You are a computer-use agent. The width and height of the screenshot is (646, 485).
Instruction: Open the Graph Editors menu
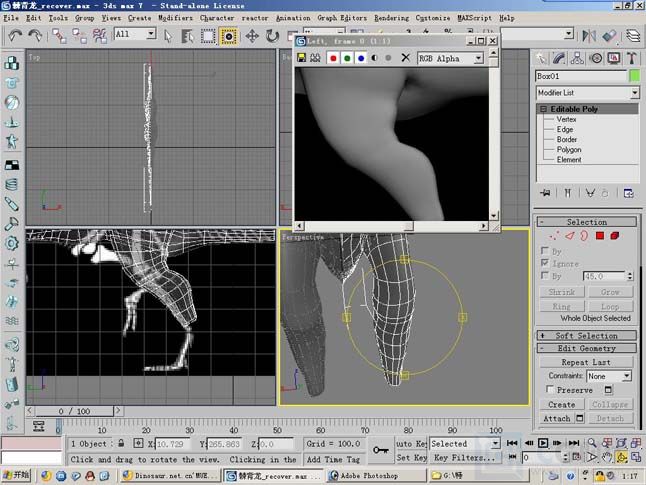point(342,18)
